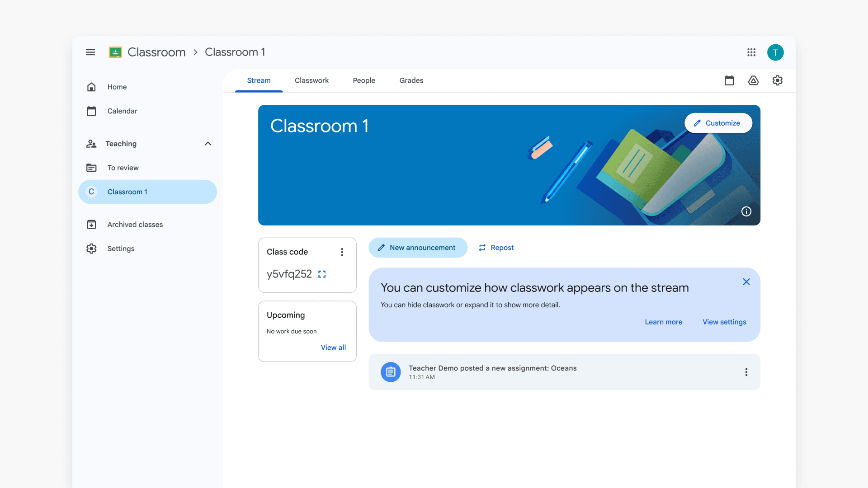This screenshot has width=868, height=488.
Task: Click the hamburger navigation menu
Action: [x=90, y=52]
